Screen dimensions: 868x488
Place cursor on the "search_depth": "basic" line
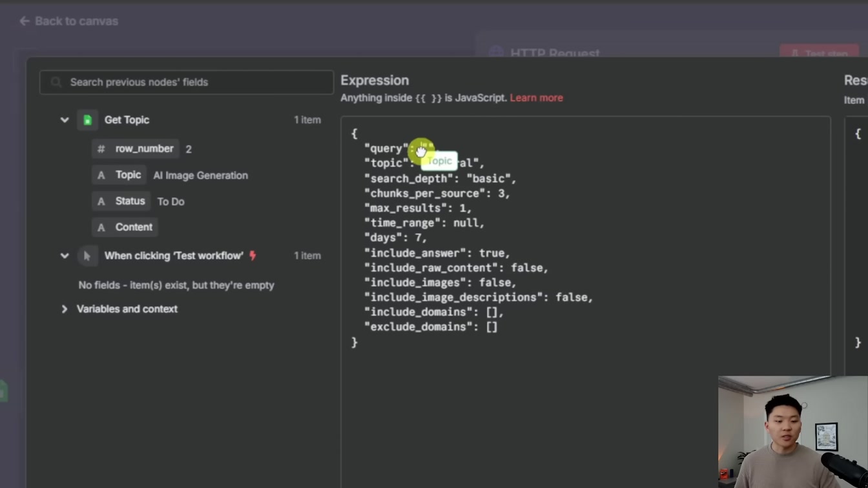pyautogui.click(x=440, y=178)
